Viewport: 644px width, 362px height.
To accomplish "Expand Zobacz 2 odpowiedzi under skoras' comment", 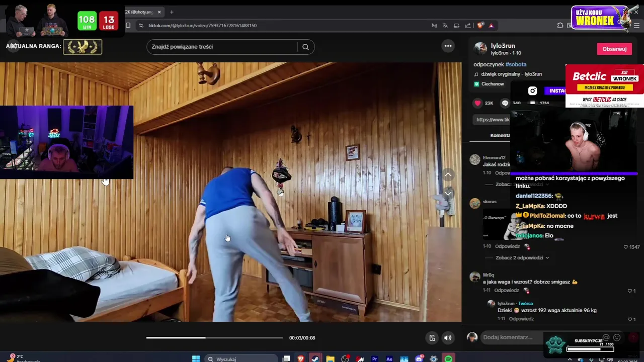I will 522,258.
